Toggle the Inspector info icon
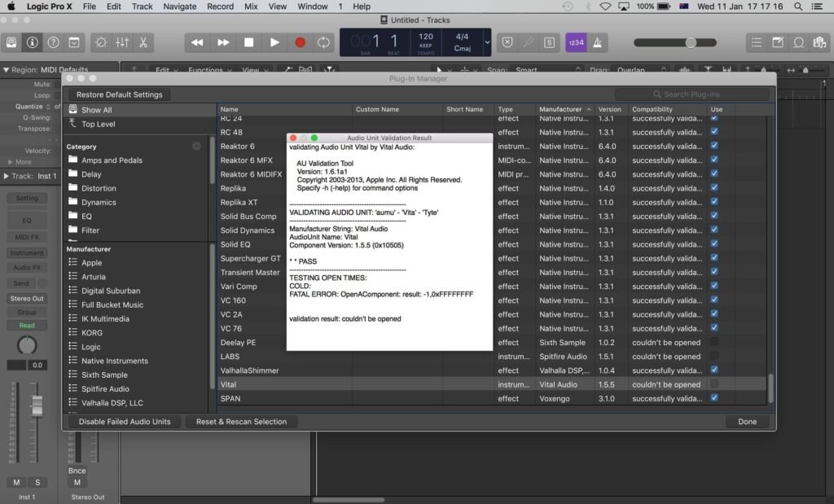Screen dimensions: 834x504 click(x=32, y=42)
